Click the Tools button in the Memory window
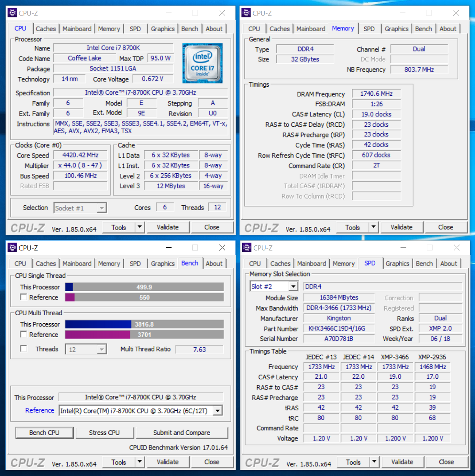 tap(352, 227)
